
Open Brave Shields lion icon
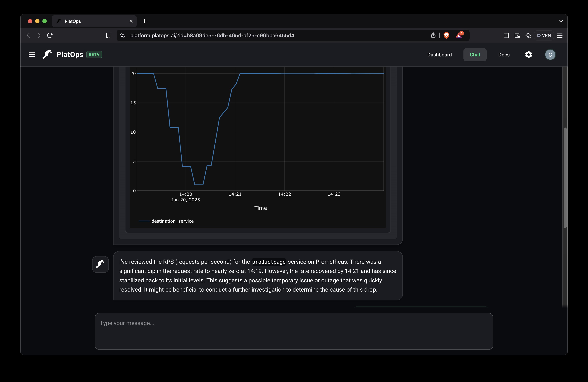446,35
